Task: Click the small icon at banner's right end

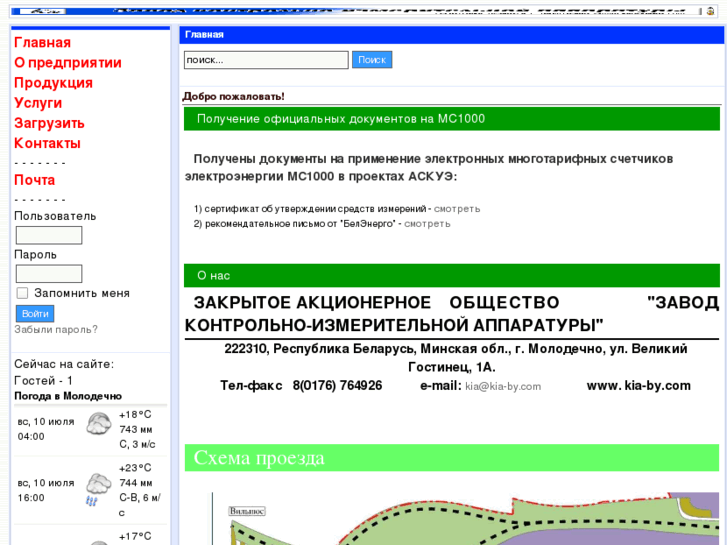Action: [x=710, y=11]
